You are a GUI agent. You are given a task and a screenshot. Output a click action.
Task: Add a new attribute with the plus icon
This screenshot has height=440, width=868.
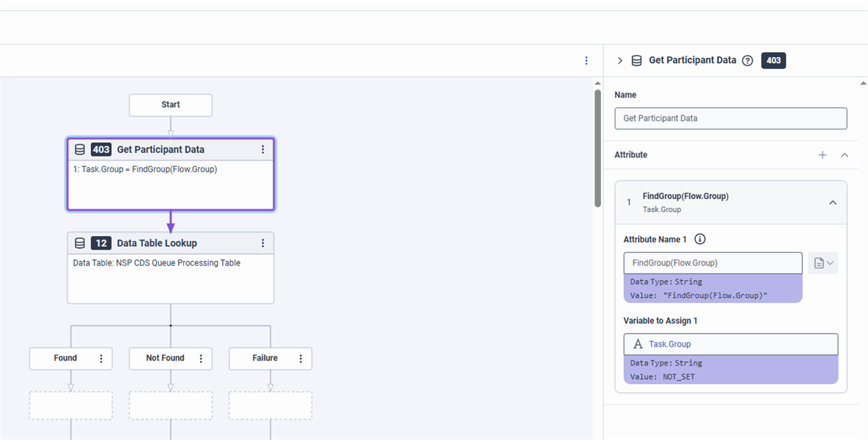click(x=822, y=155)
